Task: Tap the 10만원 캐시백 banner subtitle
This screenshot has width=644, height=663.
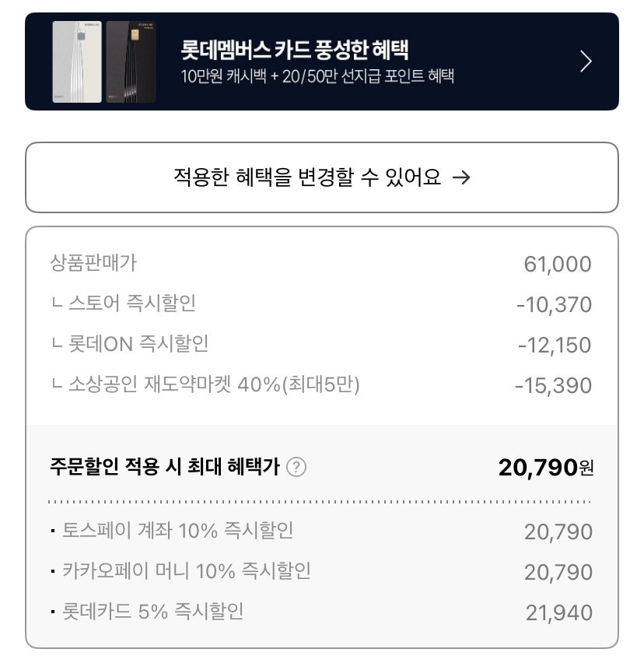Action: [316, 76]
